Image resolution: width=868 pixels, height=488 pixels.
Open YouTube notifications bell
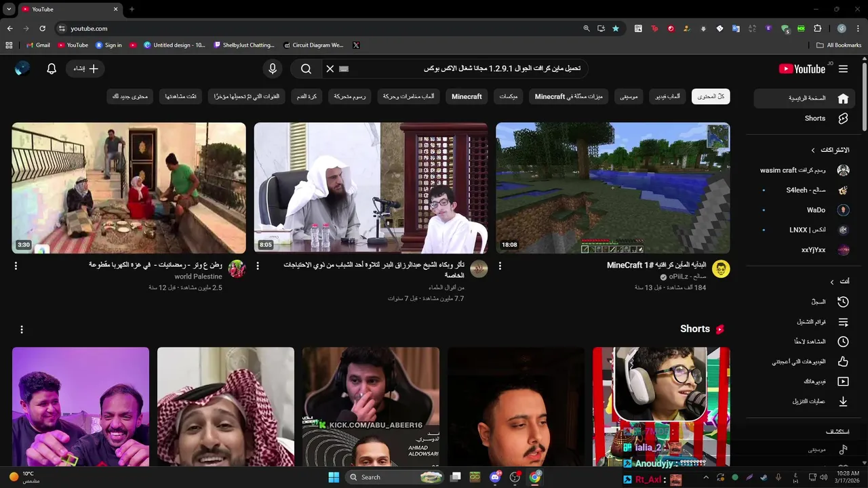click(52, 68)
